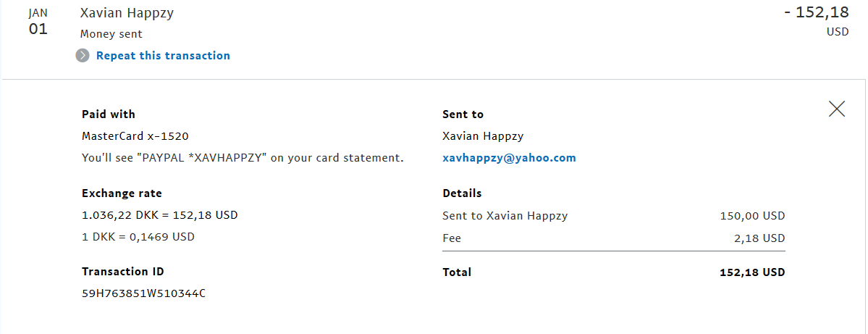Click the bold Total 152,18 USD amount
This screenshot has width=868, height=334.
click(752, 272)
